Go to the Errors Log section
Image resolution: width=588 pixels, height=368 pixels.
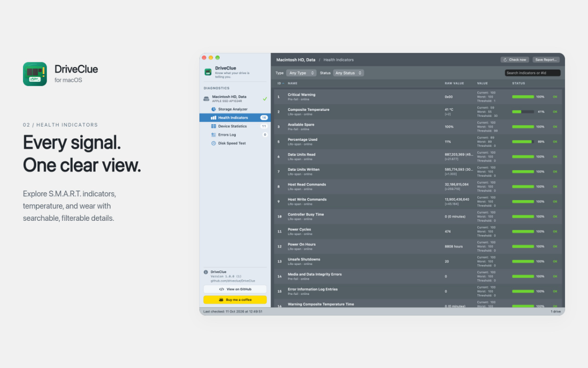tap(235, 134)
